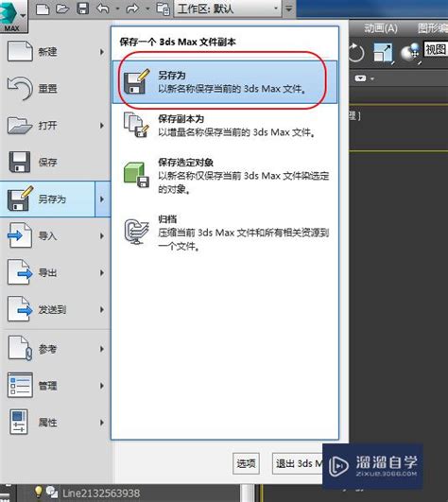Click the 新建 blank page icon
Screen dimensions: 448x502
[x=20, y=51]
